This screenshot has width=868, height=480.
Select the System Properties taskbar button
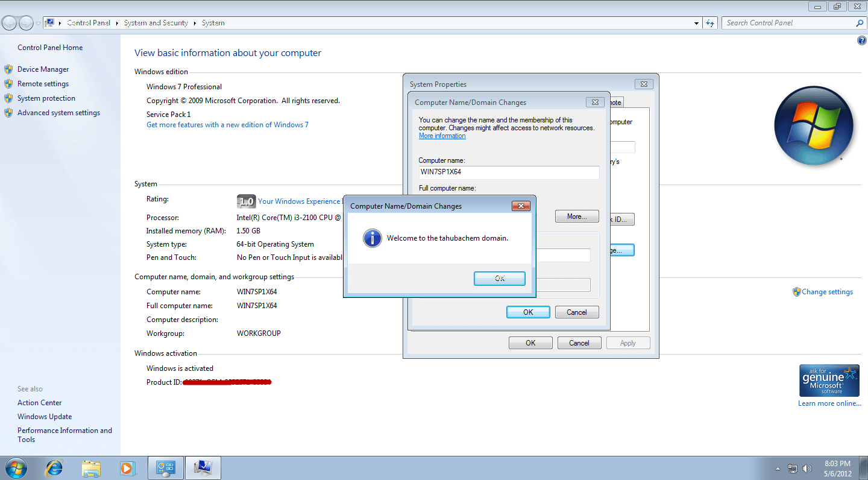203,468
